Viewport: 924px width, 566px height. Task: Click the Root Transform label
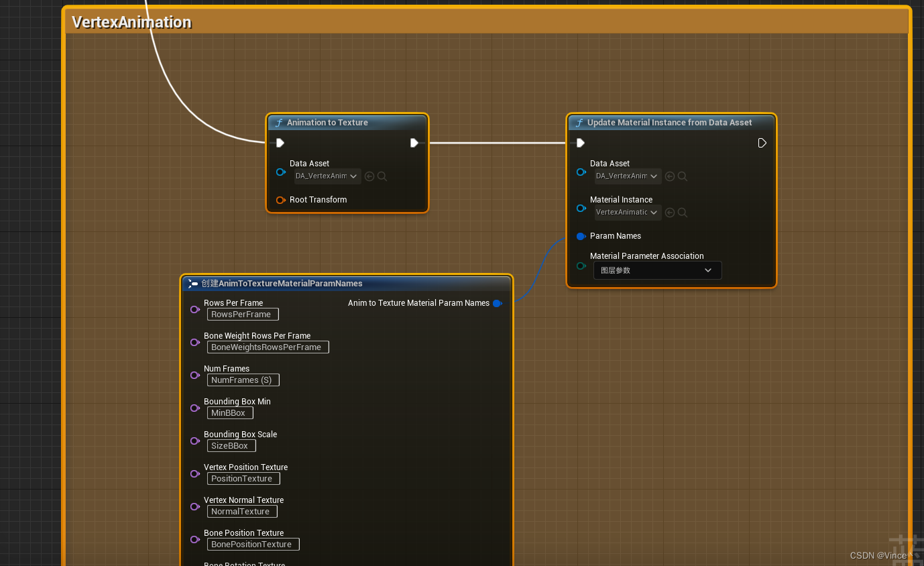(x=319, y=200)
